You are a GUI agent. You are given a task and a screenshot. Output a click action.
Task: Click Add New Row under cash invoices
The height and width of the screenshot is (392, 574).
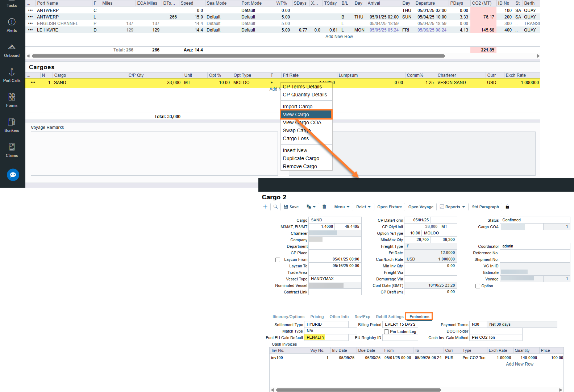pyautogui.click(x=520, y=364)
